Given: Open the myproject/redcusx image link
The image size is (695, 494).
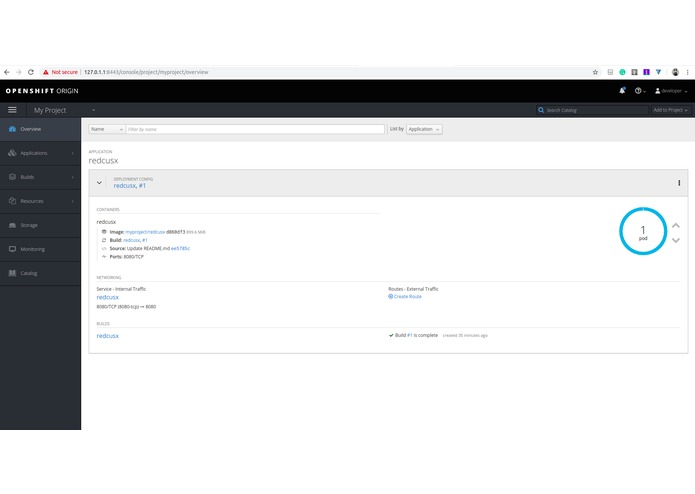Looking at the screenshot, I should [x=145, y=232].
